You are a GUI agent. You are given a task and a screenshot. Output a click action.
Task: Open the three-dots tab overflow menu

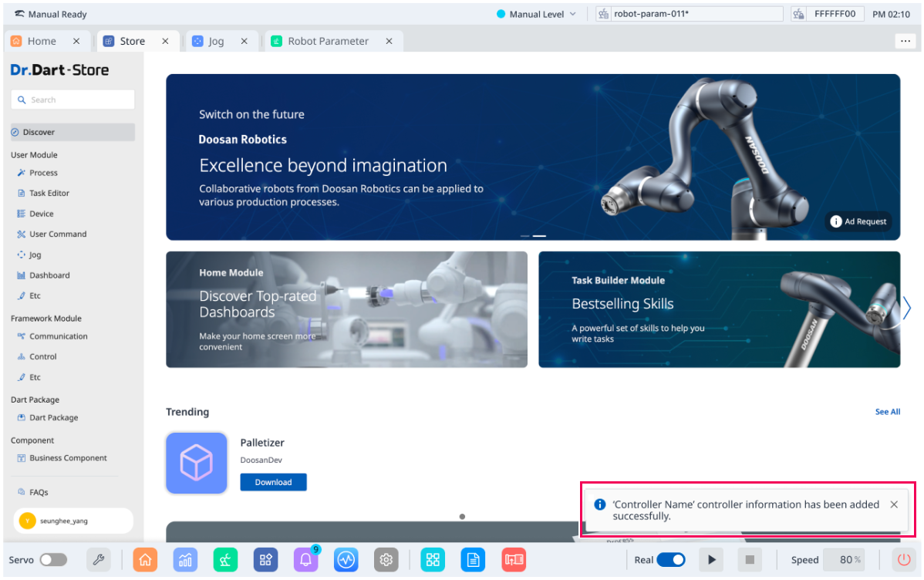pos(905,41)
